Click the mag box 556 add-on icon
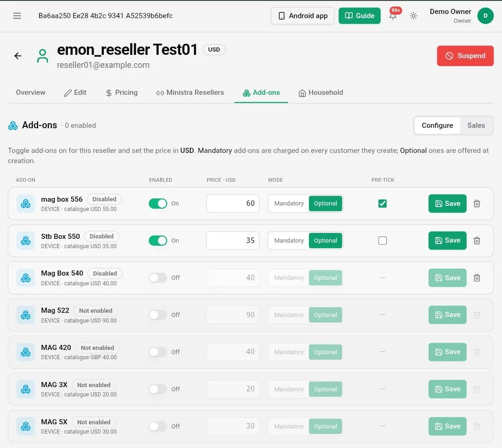 pyautogui.click(x=26, y=204)
